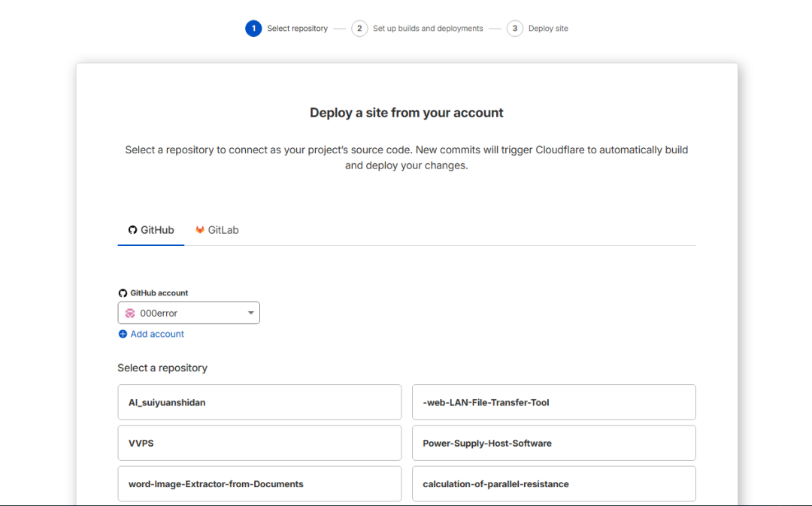Click step 3 circle indicator
This screenshot has height=506, width=812.
coord(515,29)
